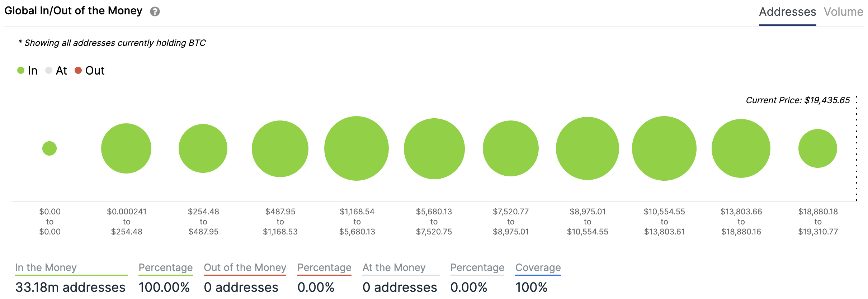
Task: Select the $1,168.54 to $5,680.13 bubble
Action: click(x=357, y=148)
